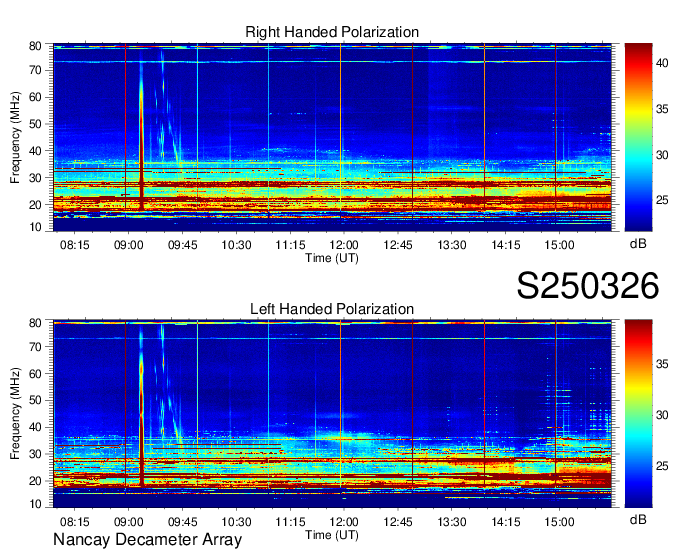The image size is (680, 552).
Task: Click the 20 MHz tick of Right Handed plot
Action: [35, 205]
